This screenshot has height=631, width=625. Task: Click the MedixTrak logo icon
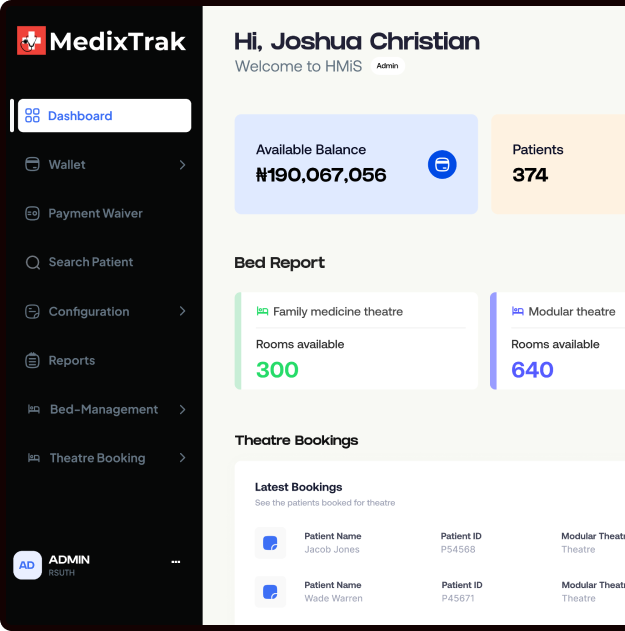[31, 41]
